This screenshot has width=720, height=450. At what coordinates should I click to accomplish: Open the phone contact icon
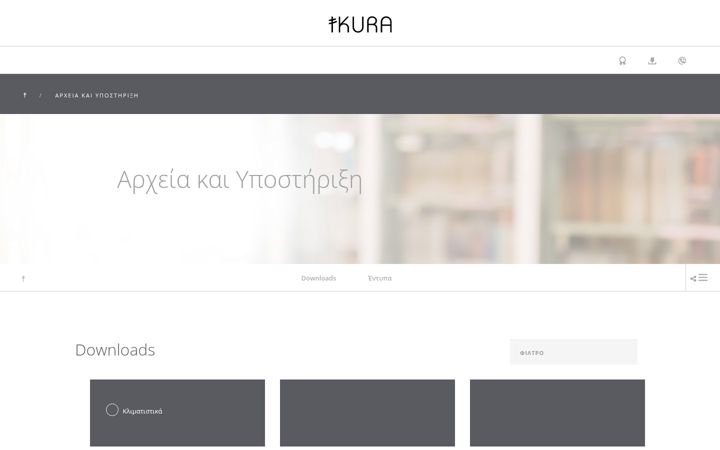(682, 61)
